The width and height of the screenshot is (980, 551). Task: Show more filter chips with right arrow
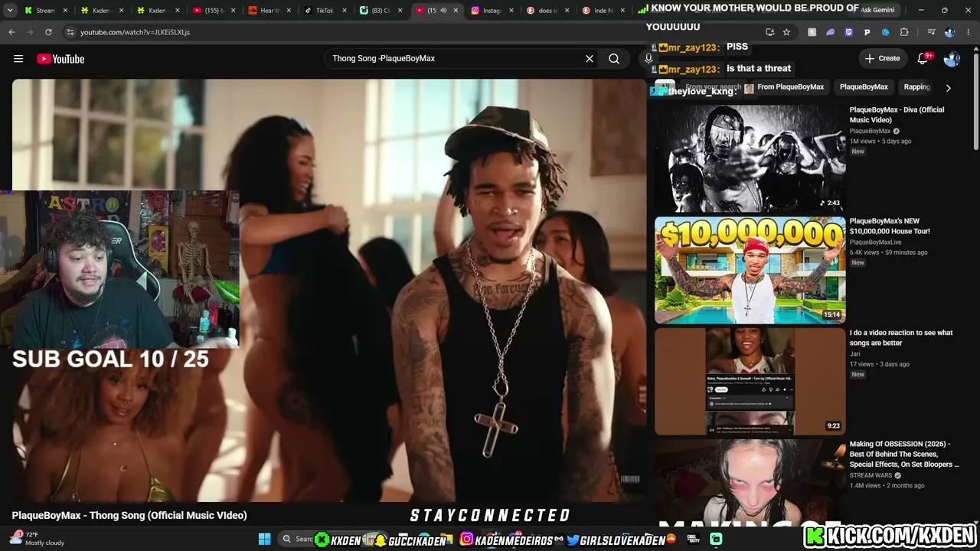click(x=948, y=88)
